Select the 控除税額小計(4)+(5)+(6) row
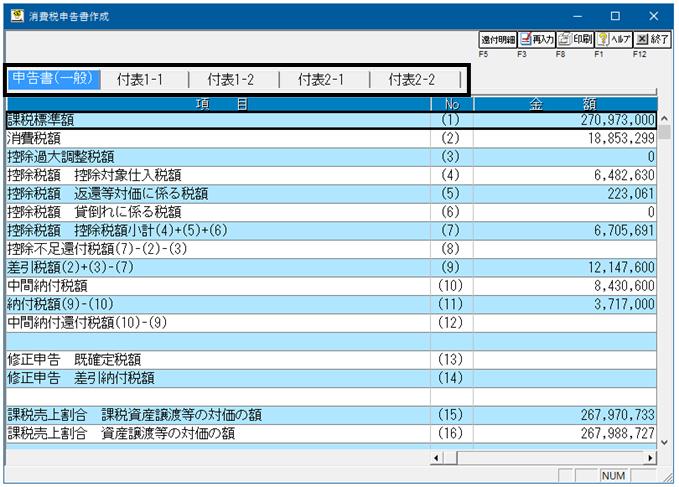Image resolution: width=679 pixels, height=487 pixels. (x=331, y=230)
